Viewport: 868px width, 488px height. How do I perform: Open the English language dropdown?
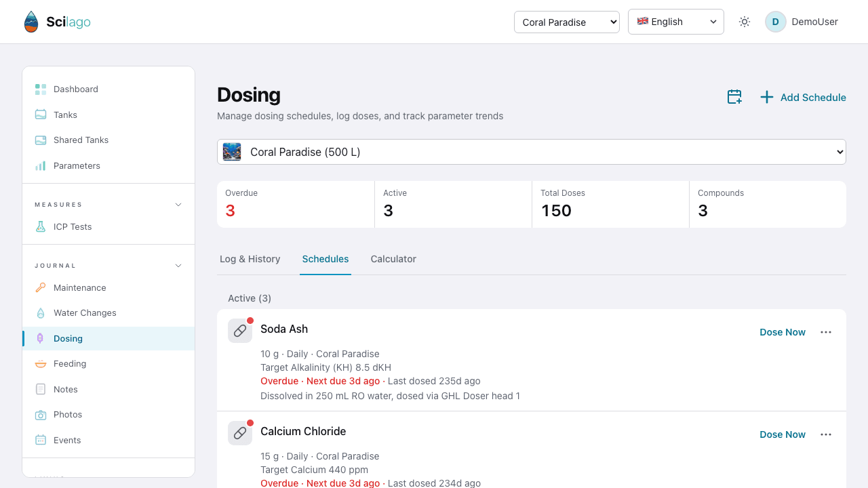676,22
